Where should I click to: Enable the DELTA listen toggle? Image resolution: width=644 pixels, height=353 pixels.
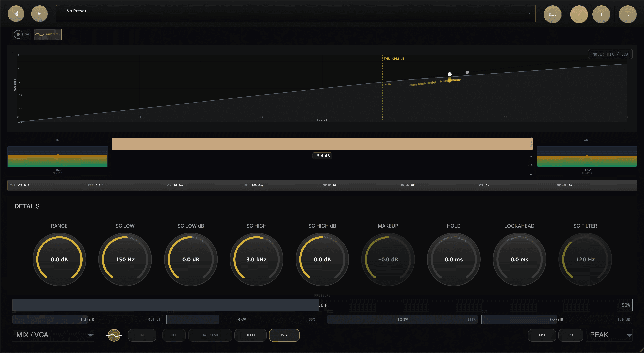pyautogui.click(x=250, y=335)
